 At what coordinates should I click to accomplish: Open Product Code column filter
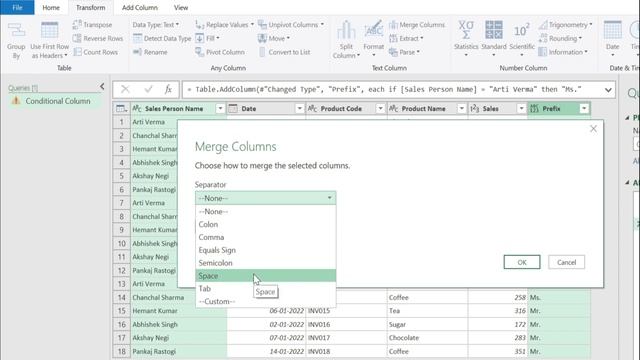(x=380, y=109)
